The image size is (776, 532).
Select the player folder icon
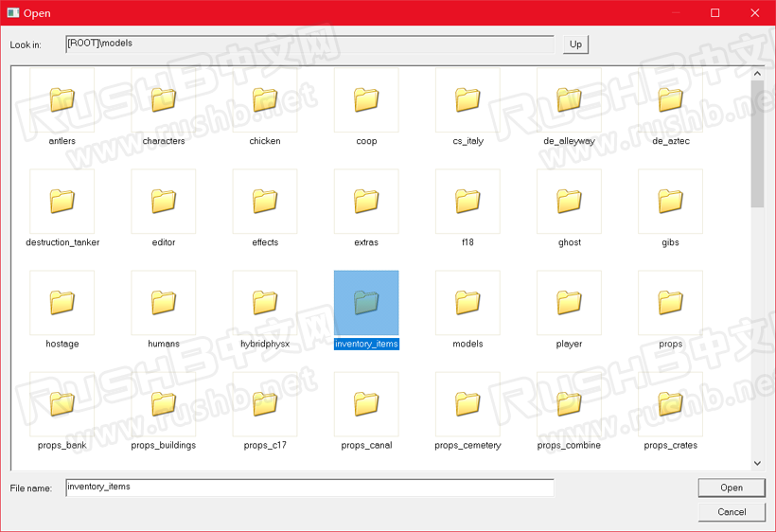569,302
